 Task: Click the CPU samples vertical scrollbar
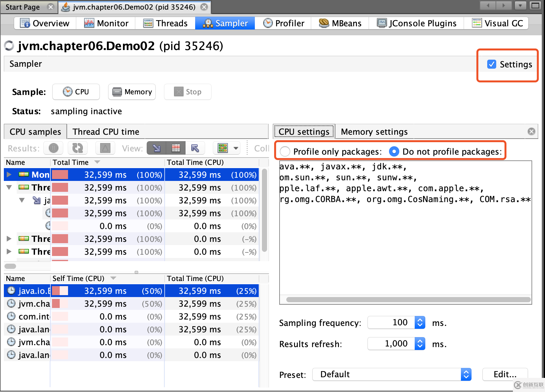tap(264, 210)
